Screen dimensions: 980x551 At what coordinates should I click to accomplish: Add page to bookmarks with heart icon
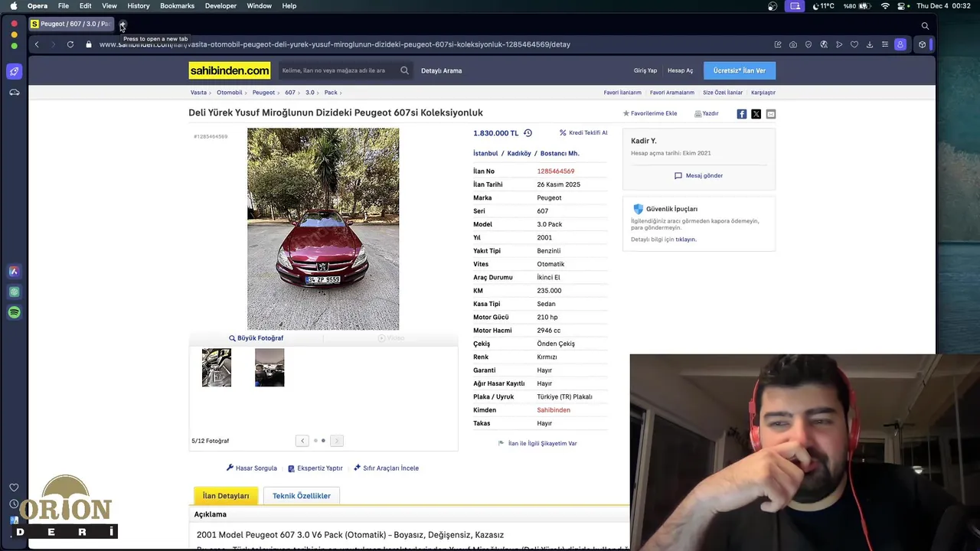(x=854, y=44)
